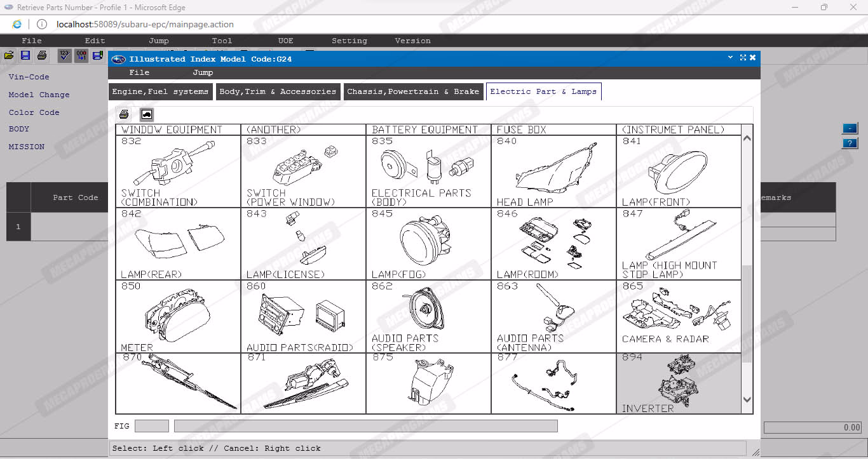Open the Setting menu in main menubar
Image resolution: width=868 pixels, height=459 pixels.
click(349, 41)
